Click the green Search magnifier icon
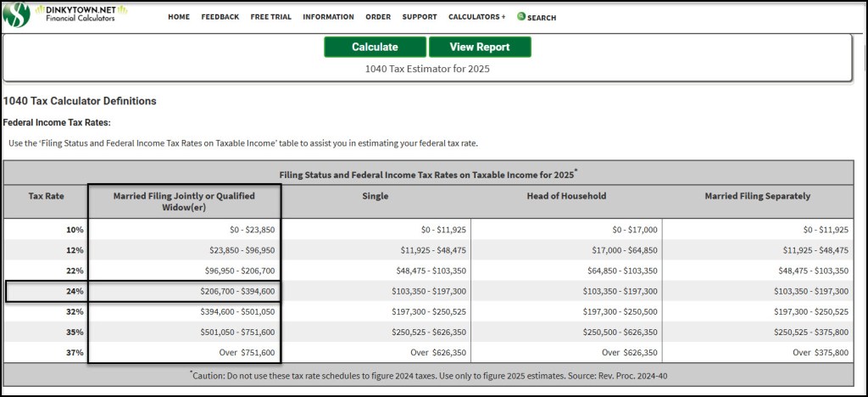868x397 pixels. click(521, 16)
